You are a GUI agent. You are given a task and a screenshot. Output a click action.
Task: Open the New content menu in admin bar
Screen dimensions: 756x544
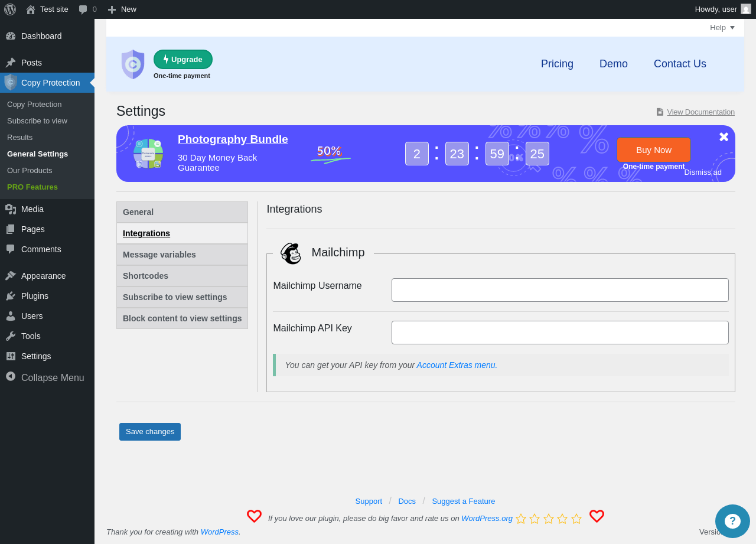click(x=122, y=9)
